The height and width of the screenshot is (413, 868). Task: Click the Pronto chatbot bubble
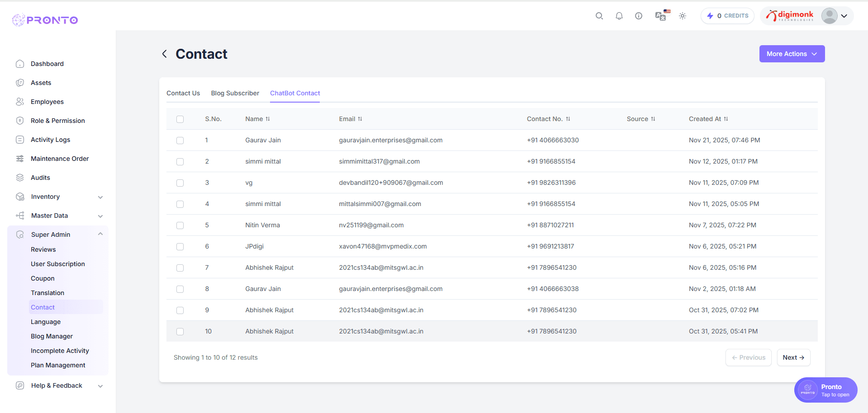[x=825, y=390]
